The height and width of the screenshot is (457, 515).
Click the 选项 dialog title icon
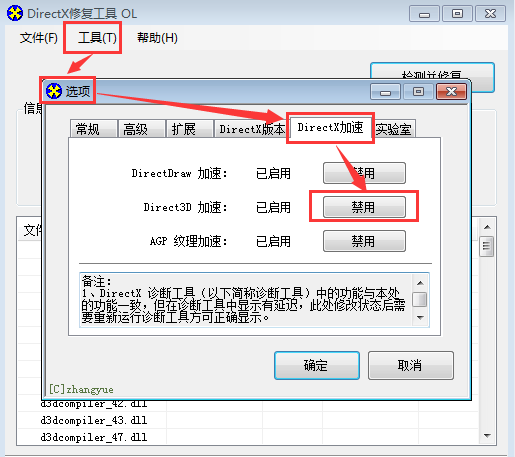[x=54, y=91]
